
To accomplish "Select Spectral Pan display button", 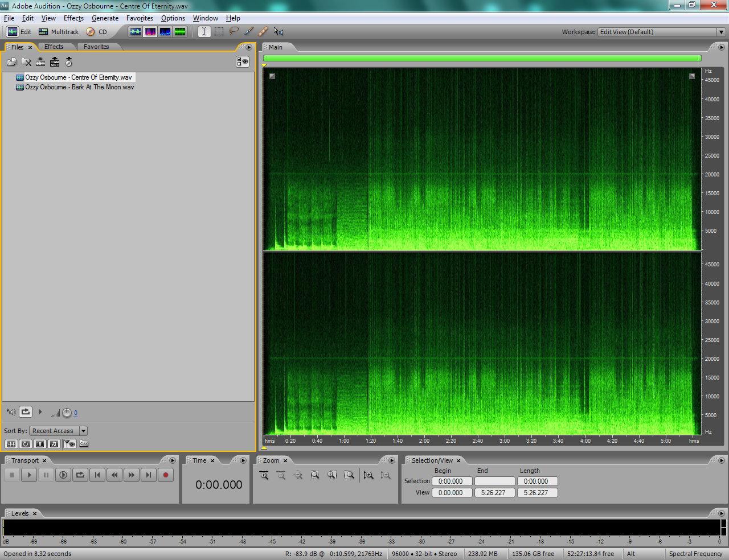I will (x=165, y=32).
